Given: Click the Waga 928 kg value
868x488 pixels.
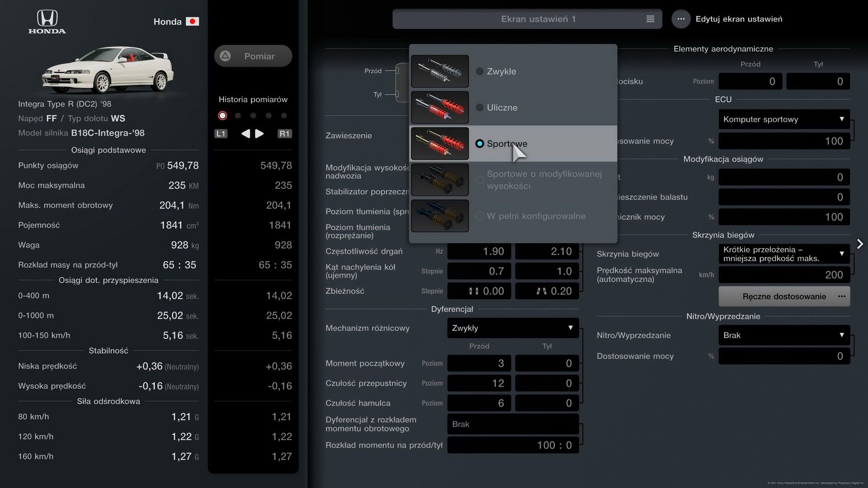Looking at the screenshot, I should [184, 245].
